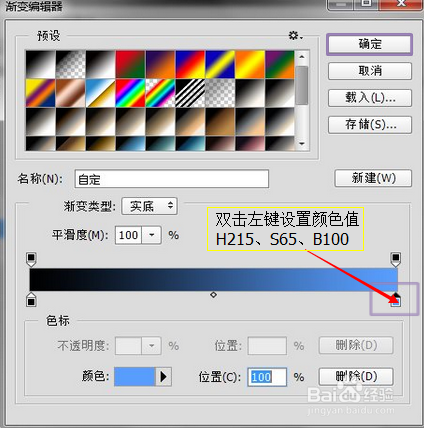Click the 位置(C) position field
Viewport: 424px width, 428px height.
click(x=267, y=377)
